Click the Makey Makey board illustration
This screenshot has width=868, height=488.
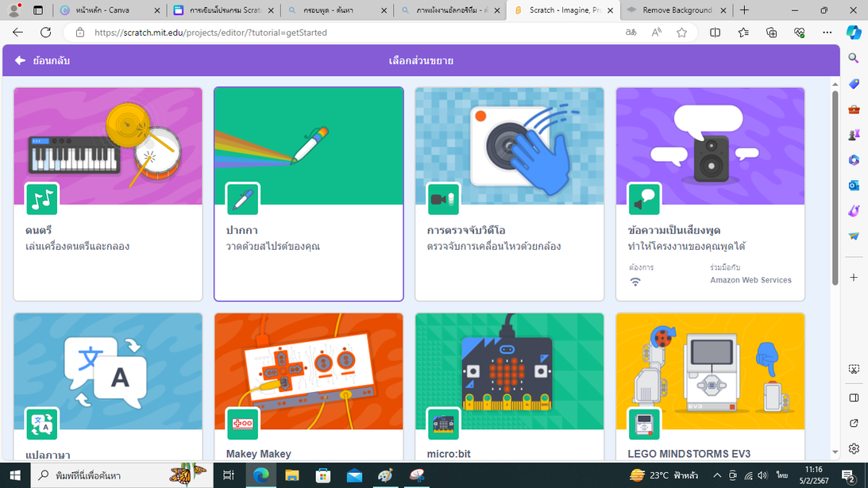tap(309, 371)
